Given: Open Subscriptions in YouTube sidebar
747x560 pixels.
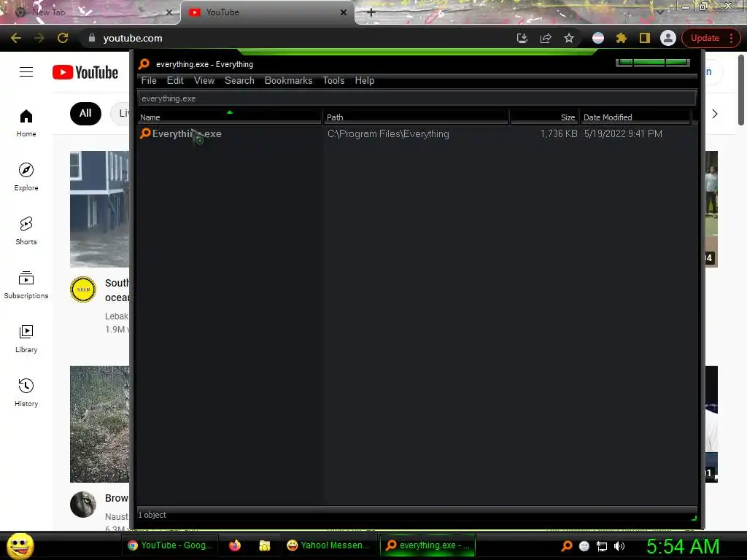Looking at the screenshot, I should [x=26, y=285].
